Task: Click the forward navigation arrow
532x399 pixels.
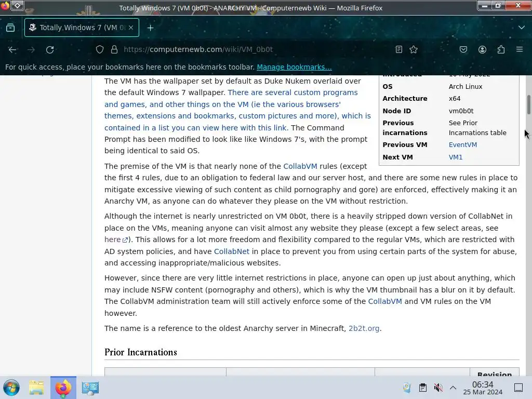Action: tap(31, 49)
